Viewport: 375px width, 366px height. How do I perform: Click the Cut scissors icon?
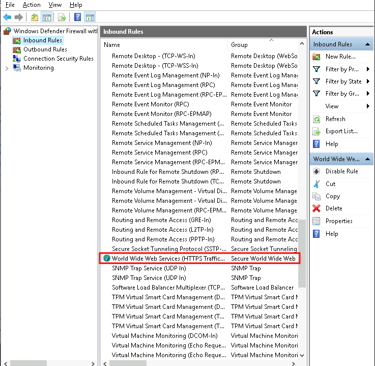click(x=316, y=184)
